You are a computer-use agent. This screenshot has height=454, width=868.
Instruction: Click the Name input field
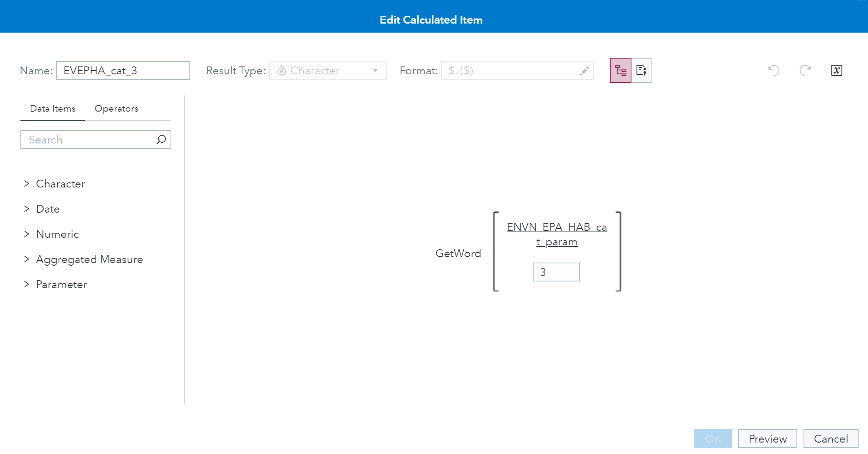(123, 71)
